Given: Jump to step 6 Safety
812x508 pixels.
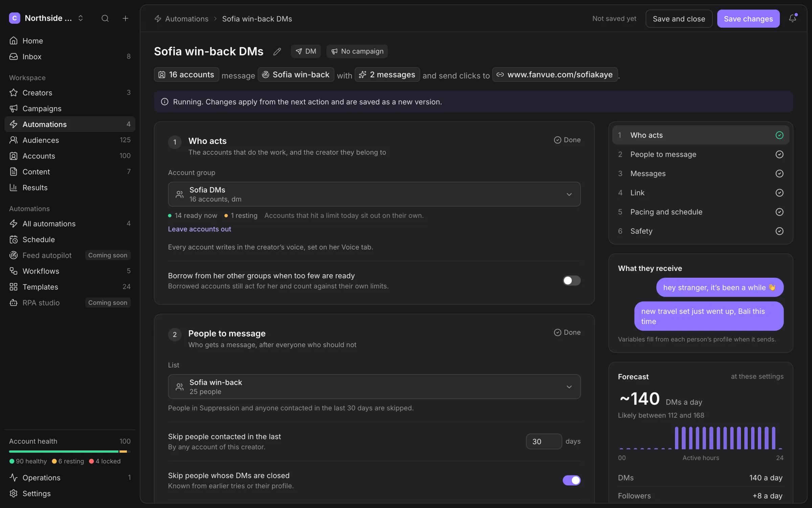Looking at the screenshot, I should click(701, 231).
